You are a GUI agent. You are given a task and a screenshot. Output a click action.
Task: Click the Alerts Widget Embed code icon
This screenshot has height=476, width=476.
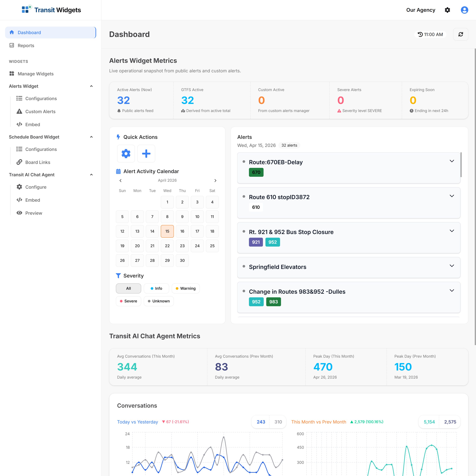click(x=19, y=124)
